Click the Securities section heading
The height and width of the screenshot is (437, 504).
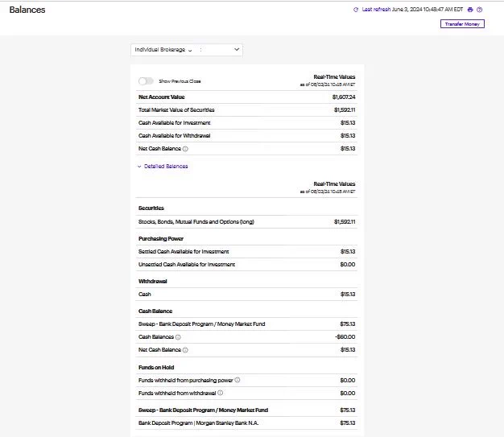151,208
